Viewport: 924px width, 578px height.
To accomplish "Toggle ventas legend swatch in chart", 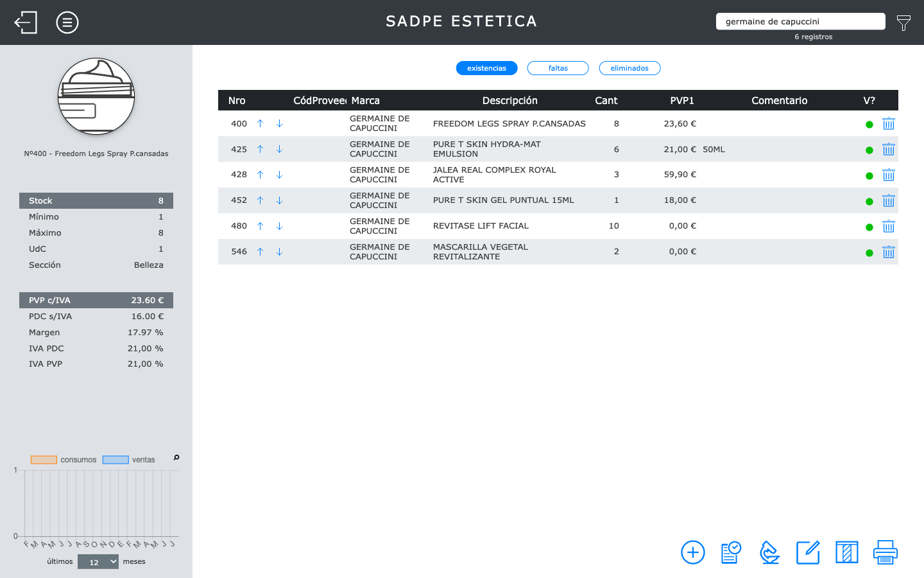I will pyautogui.click(x=116, y=460).
